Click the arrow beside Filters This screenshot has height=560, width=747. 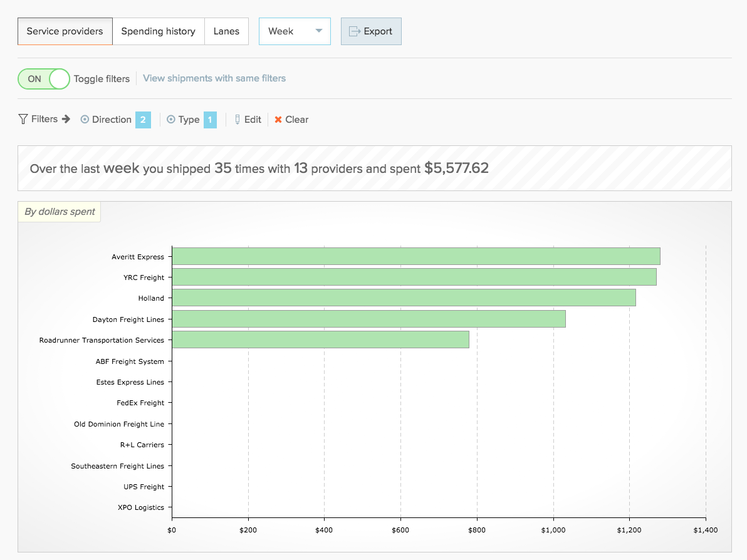tap(66, 119)
